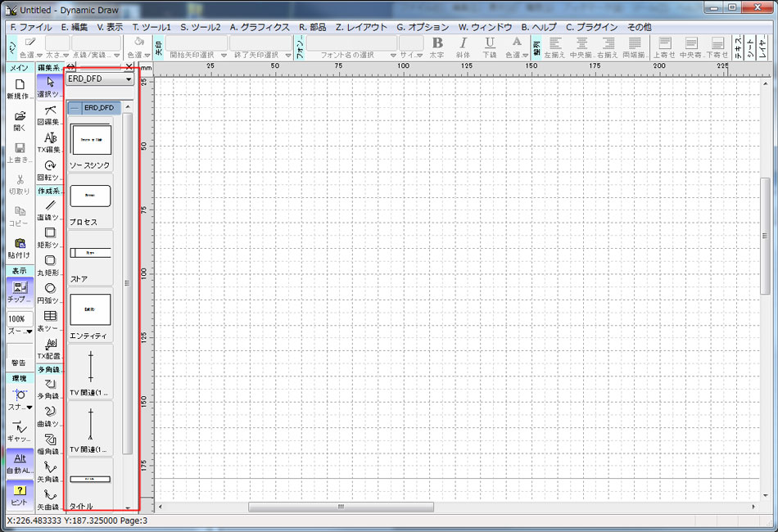The width and height of the screenshot is (778, 532).
Task: Open the V. 表示 menu
Action: click(x=110, y=27)
